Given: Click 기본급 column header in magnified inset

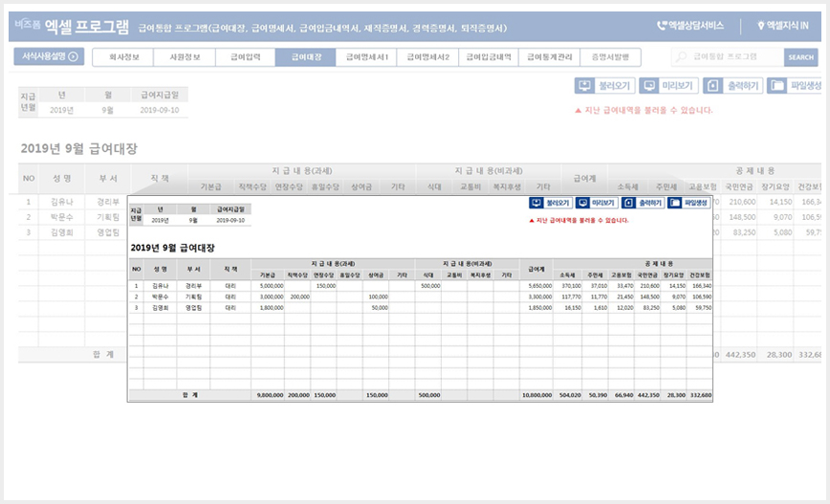Looking at the screenshot, I should pos(268,275).
